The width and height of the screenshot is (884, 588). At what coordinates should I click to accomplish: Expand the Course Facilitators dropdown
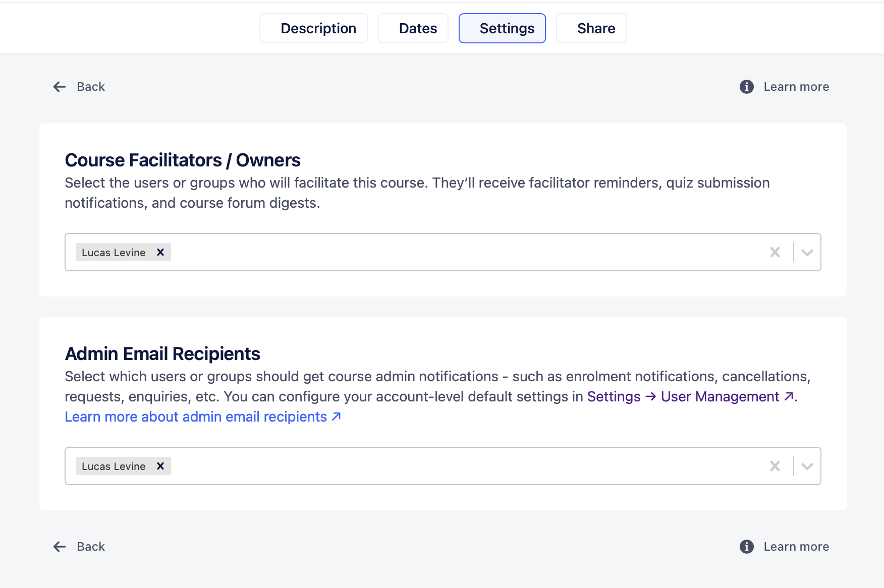pyautogui.click(x=807, y=252)
